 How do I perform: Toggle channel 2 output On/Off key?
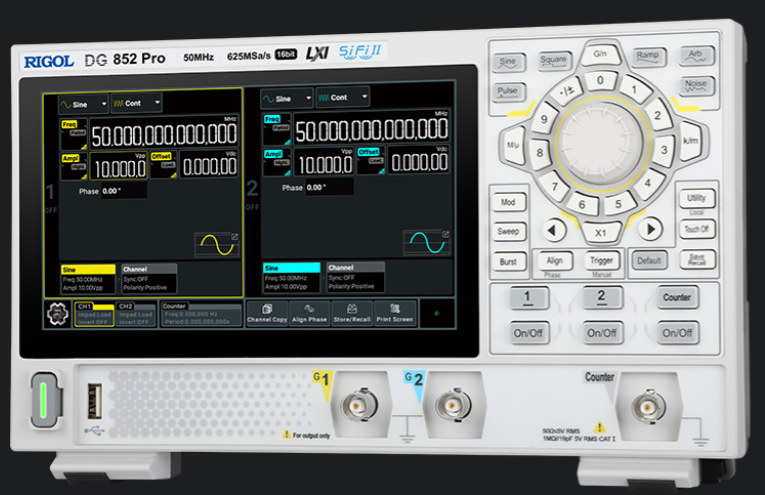coord(602,333)
